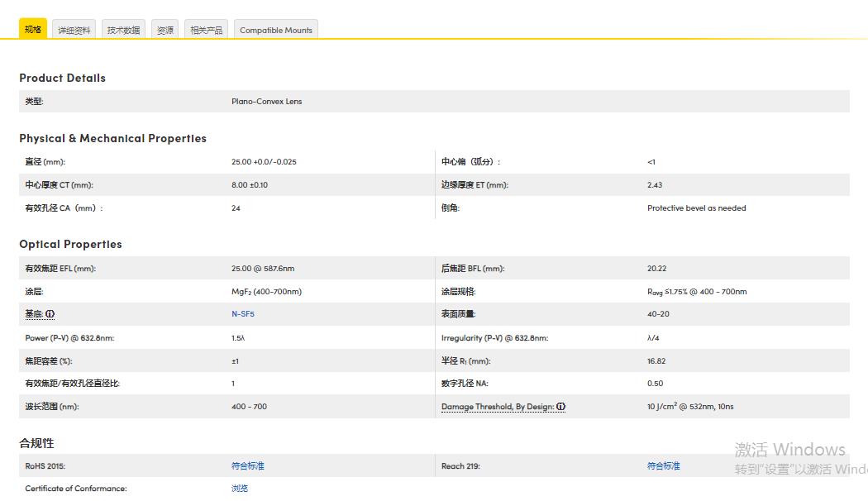Click the info icon beside Damage Threshold
This screenshot has width=868, height=501.
(x=561, y=407)
